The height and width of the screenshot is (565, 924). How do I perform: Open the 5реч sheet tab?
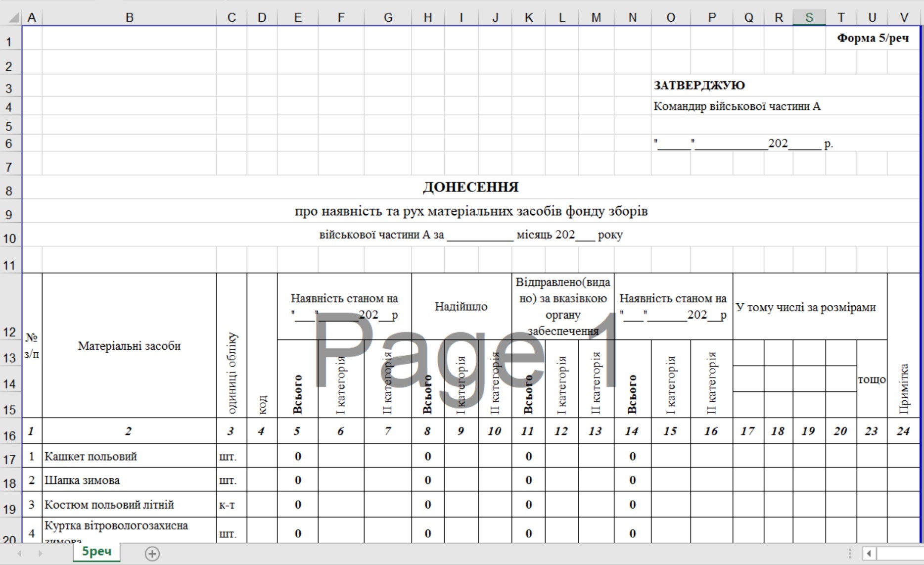coord(96,552)
